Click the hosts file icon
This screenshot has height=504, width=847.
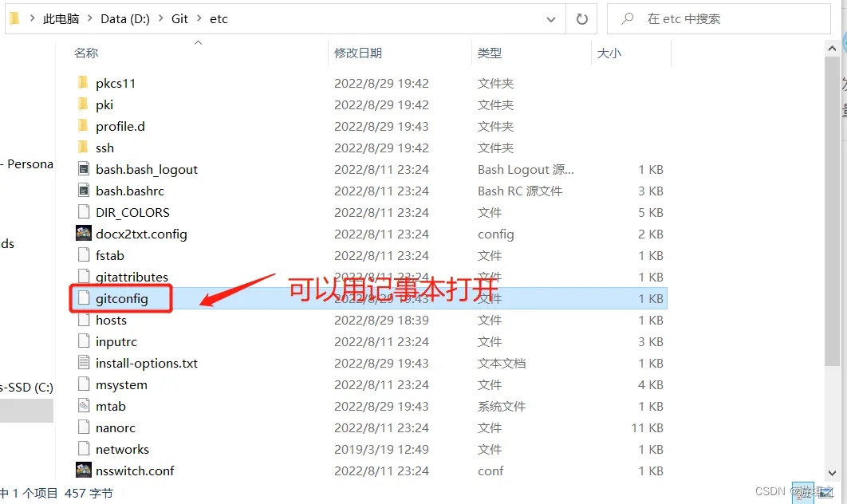coord(84,320)
